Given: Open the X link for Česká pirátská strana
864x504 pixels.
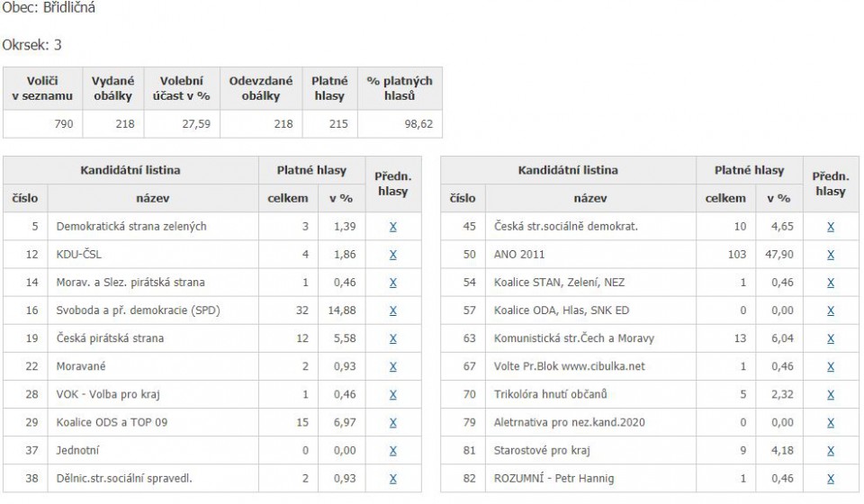Looking at the screenshot, I should click(393, 338).
